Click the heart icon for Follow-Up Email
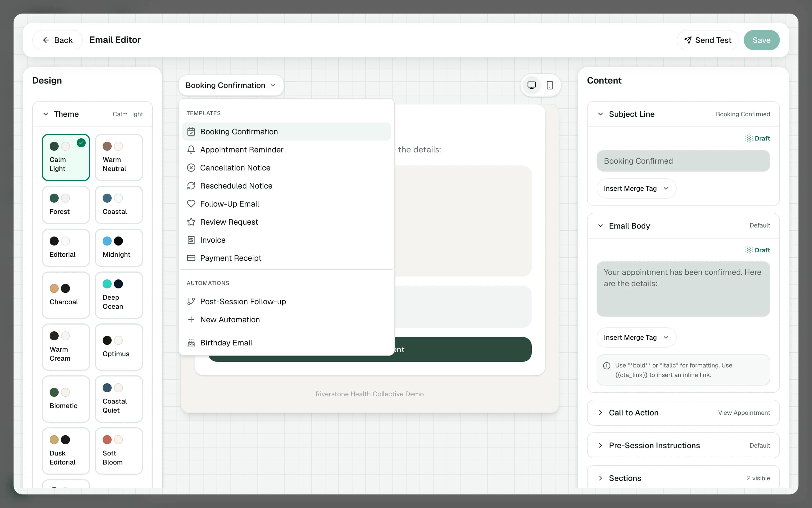The image size is (812, 508). (191, 203)
